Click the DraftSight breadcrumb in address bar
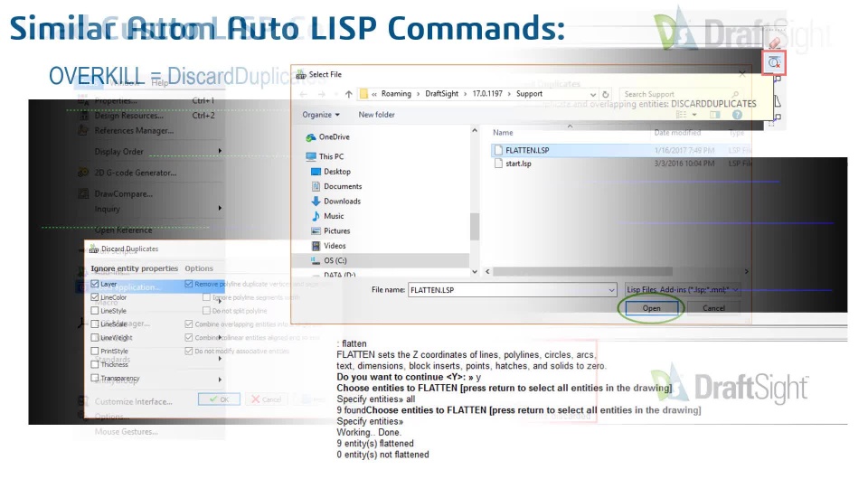 pos(441,94)
